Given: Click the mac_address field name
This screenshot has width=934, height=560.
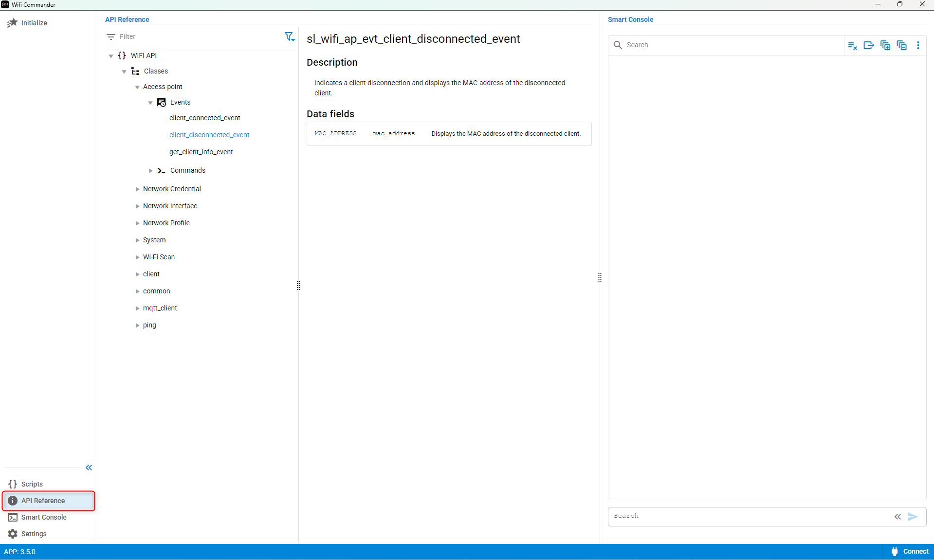Looking at the screenshot, I should tap(394, 133).
